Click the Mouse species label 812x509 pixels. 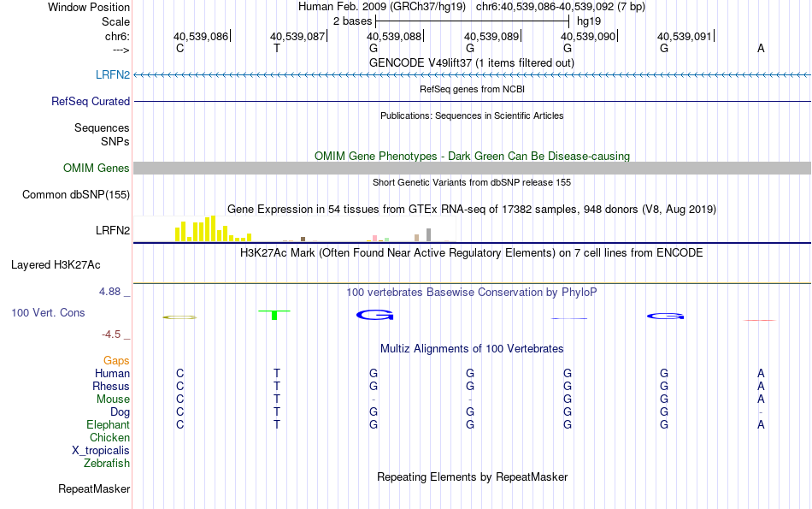pyautogui.click(x=113, y=400)
